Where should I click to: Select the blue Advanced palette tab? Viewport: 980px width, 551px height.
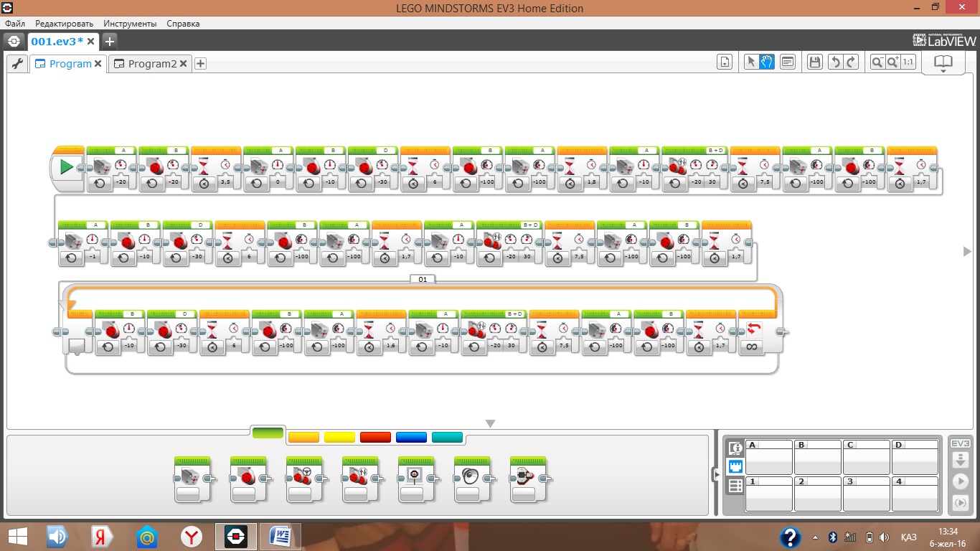(x=411, y=437)
